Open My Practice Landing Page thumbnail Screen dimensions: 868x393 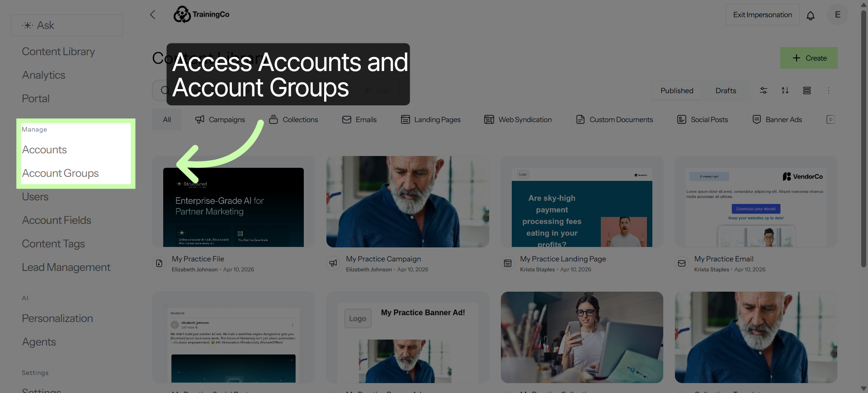pos(582,202)
